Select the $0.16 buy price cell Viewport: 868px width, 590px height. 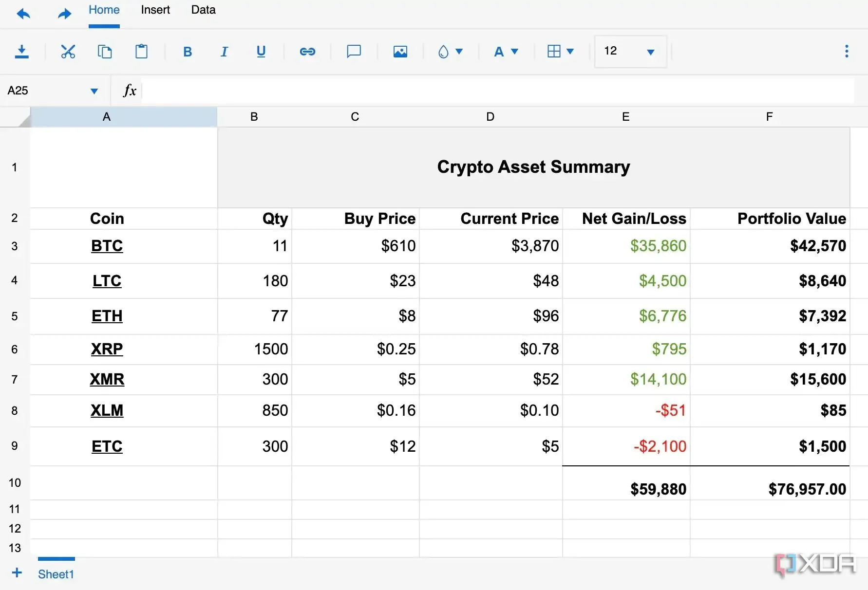tap(356, 411)
